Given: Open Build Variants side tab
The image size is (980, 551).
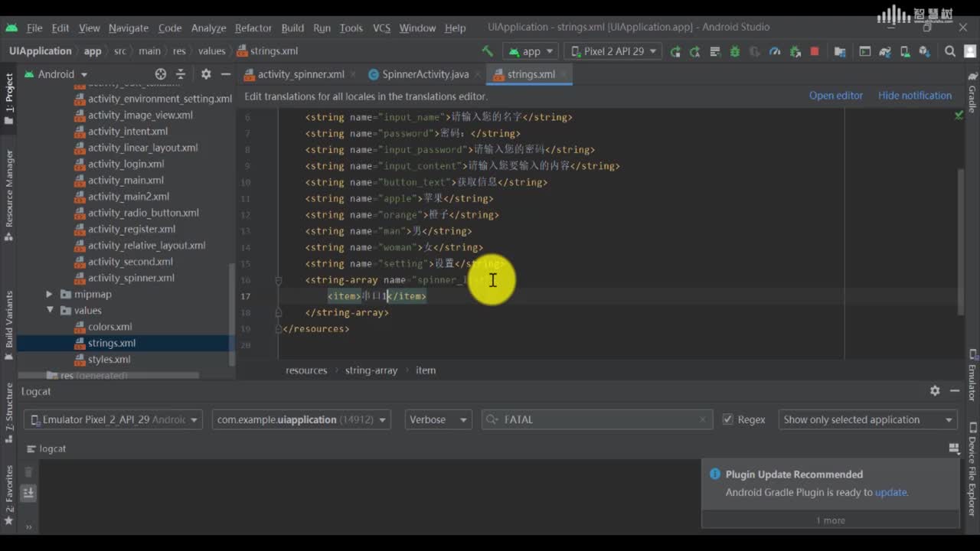Looking at the screenshot, I should tap(9, 325).
